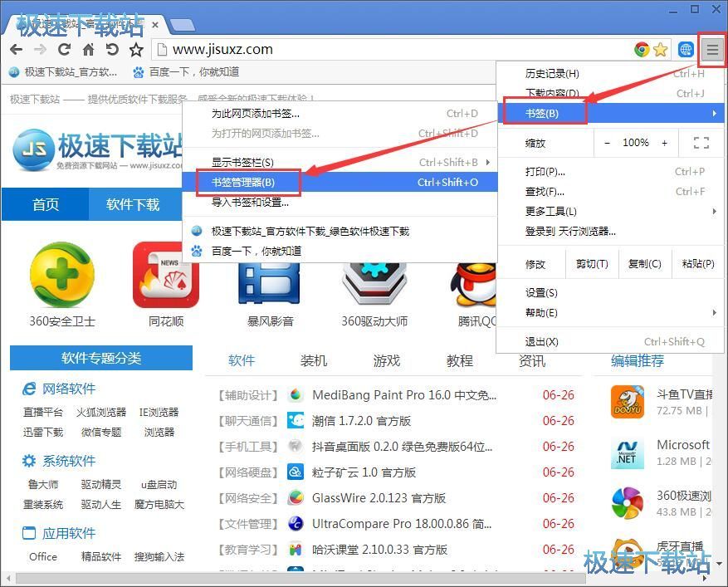
Task: Click the 同花顺 app icon
Action: click(166, 275)
